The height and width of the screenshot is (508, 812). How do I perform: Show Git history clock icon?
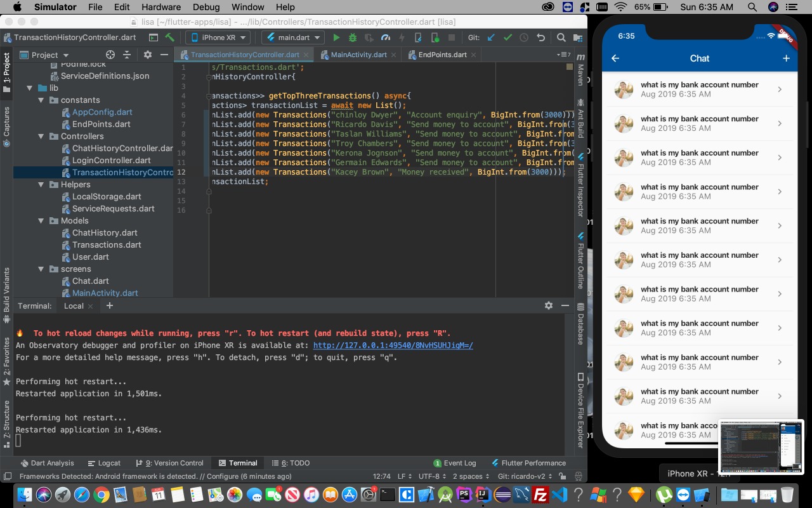point(524,37)
